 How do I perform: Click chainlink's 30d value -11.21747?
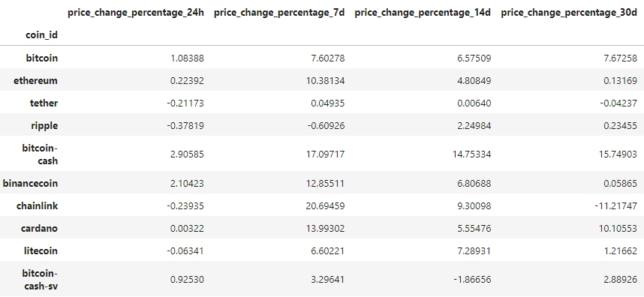click(x=615, y=206)
